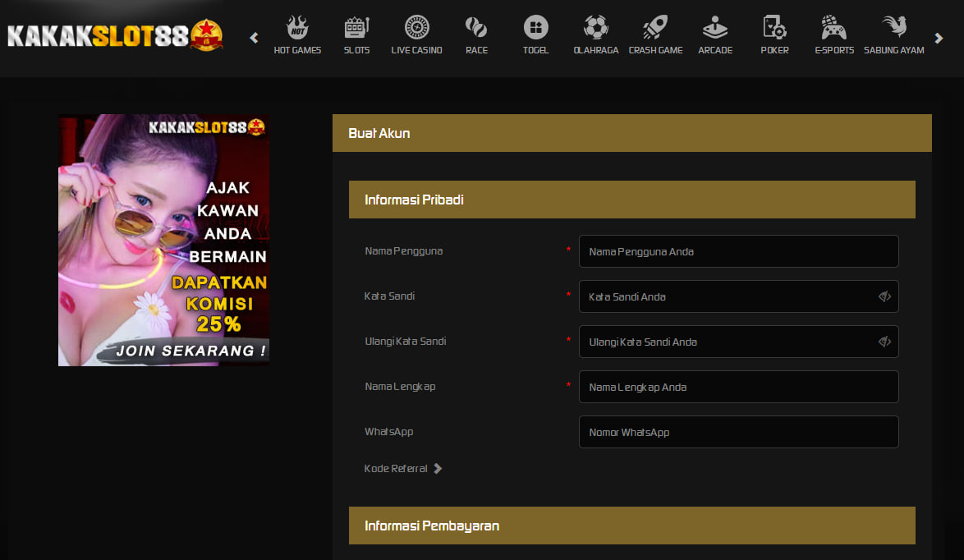The height and width of the screenshot is (560, 964).
Task: Open the Live Casino roulette icon
Action: (x=417, y=27)
